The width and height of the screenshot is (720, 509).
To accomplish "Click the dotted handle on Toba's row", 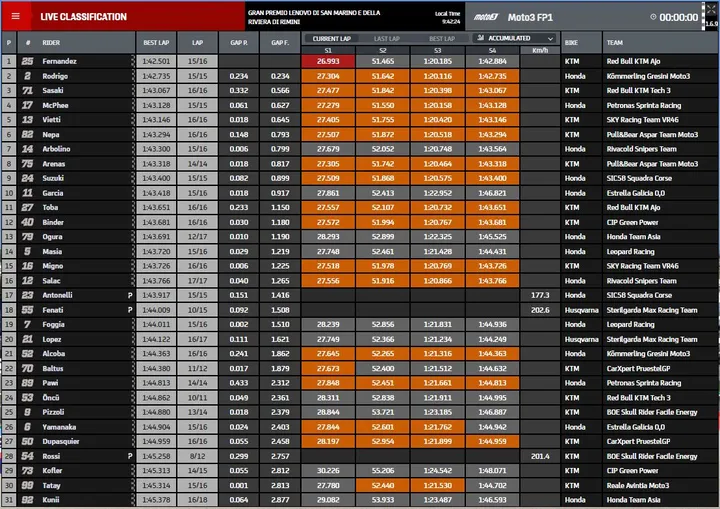I will [x=133, y=207].
